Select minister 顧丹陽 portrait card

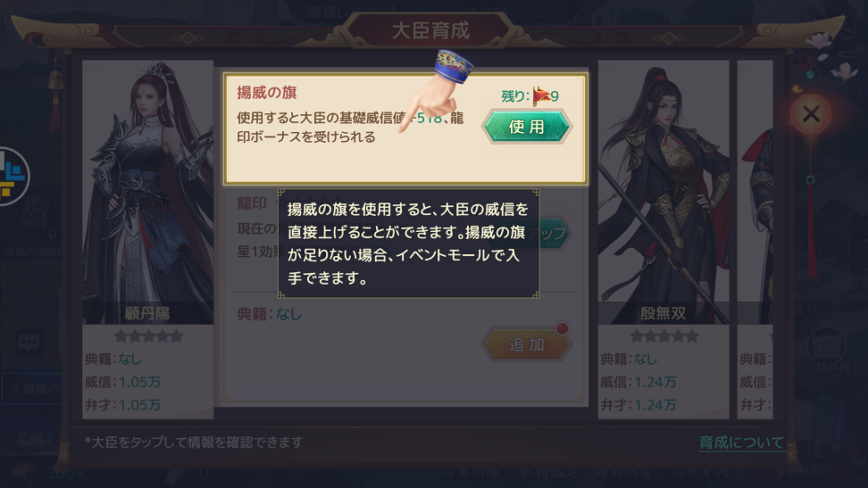[x=148, y=239]
